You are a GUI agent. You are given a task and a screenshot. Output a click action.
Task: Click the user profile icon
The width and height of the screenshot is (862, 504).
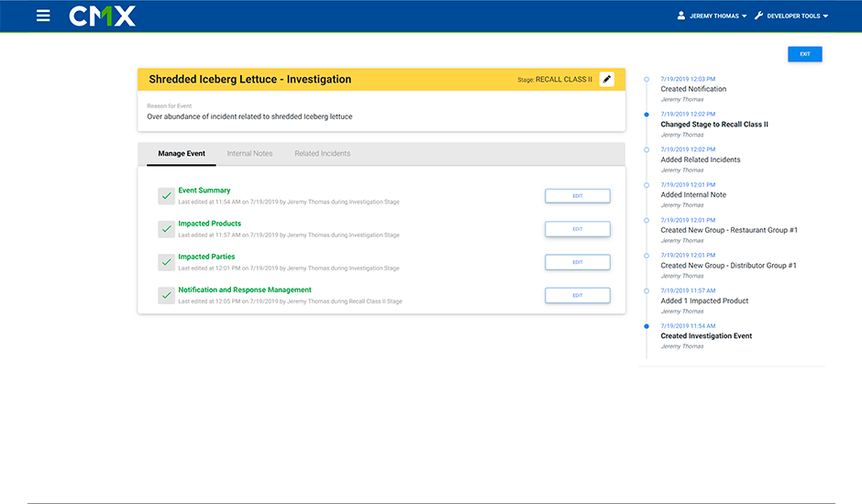pos(681,16)
